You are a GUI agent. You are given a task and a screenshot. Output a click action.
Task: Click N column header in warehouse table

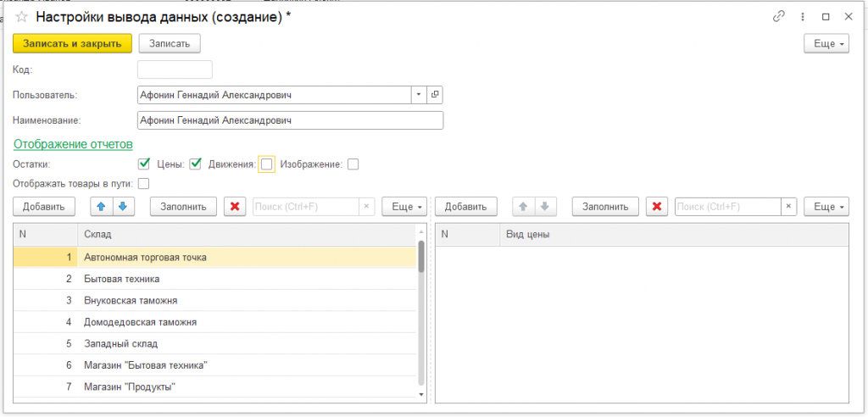click(46, 235)
